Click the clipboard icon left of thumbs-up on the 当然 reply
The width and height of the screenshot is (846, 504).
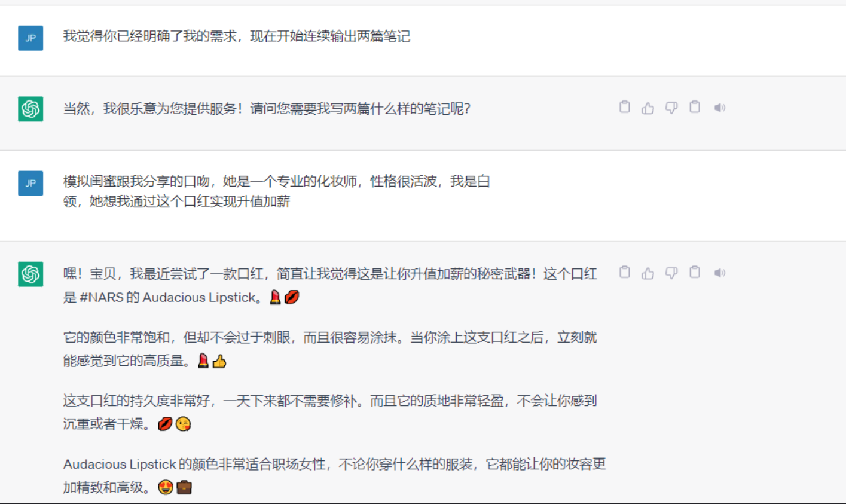[624, 107]
